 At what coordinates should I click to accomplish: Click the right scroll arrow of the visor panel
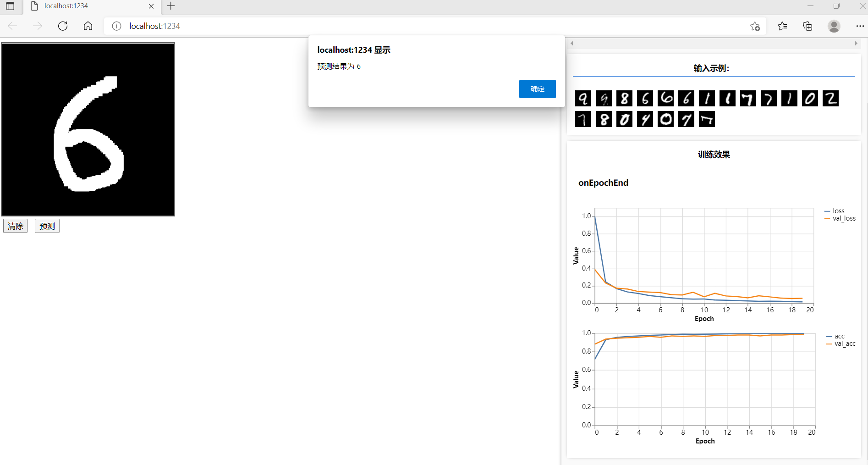(x=856, y=44)
